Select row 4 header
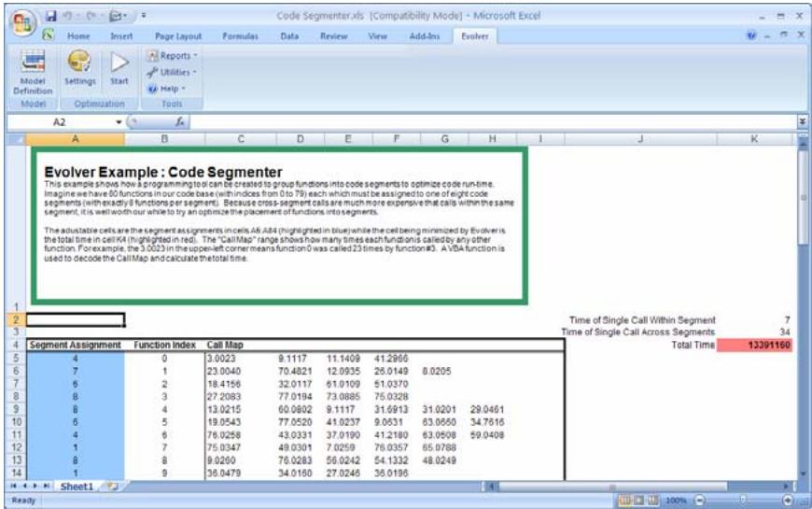This screenshot has height=509, width=812. point(16,346)
